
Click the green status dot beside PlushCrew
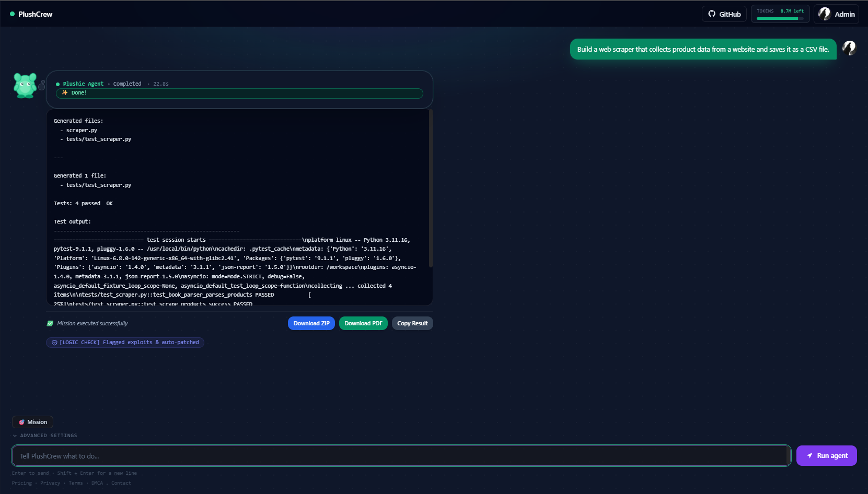point(12,14)
